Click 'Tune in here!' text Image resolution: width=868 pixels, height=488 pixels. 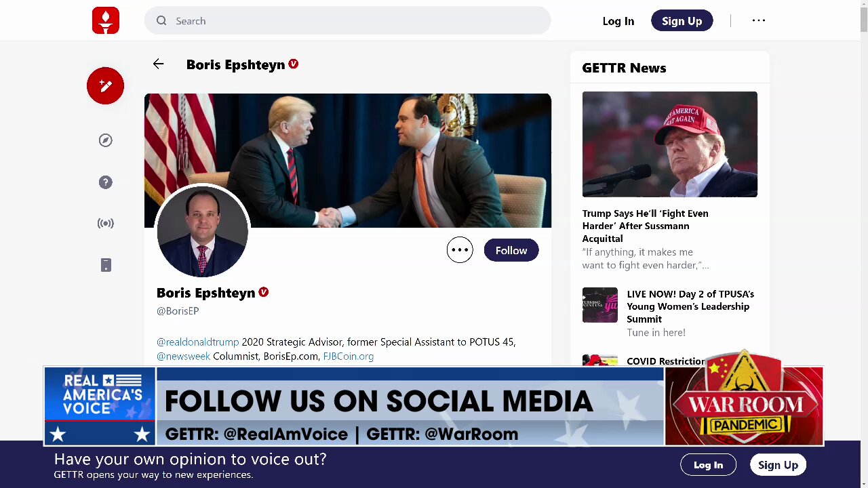(656, 333)
